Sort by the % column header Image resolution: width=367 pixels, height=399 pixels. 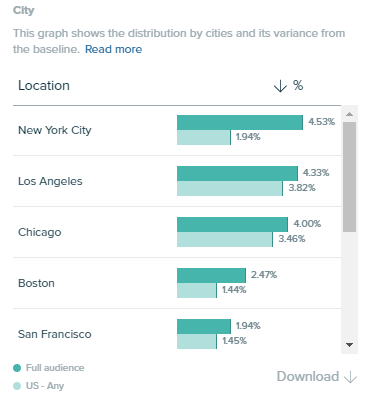click(x=298, y=86)
